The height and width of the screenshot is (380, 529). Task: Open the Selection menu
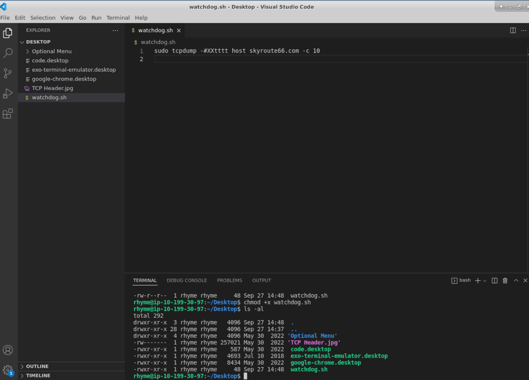[x=43, y=18]
